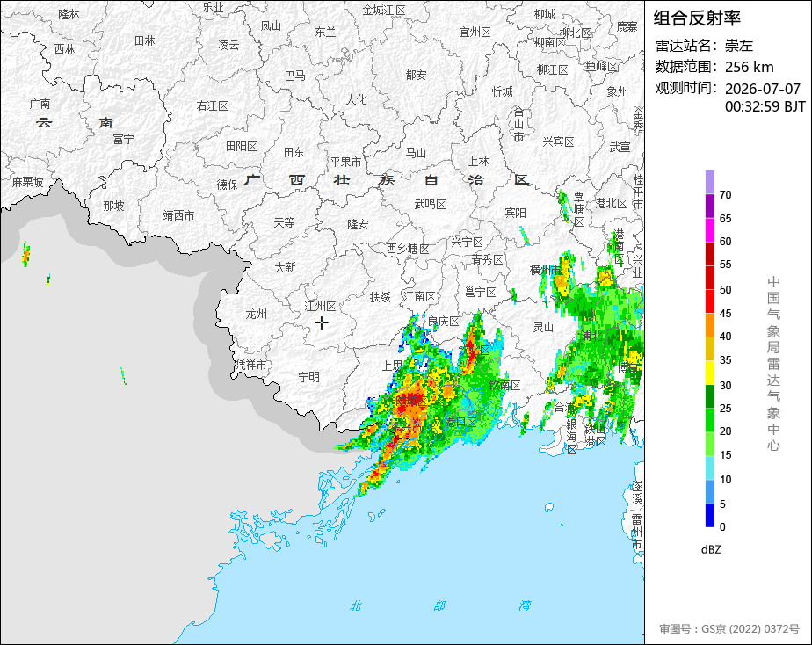The width and height of the screenshot is (812, 645).
Task: Click the radar station cross marker by 江州区
Action: pyautogui.click(x=321, y=323)
